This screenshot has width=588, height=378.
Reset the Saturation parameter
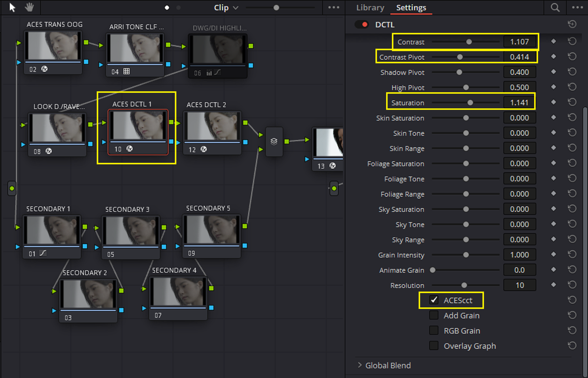coord(572,103)
